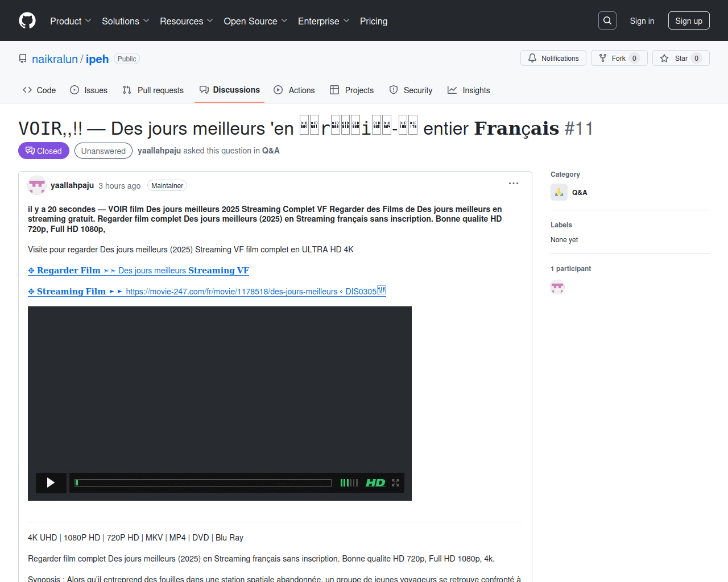This screenshot has height=582, width=728.
Task: Click the GitHub logo icon
Action: pyautogui.click(x=27, y=21)
